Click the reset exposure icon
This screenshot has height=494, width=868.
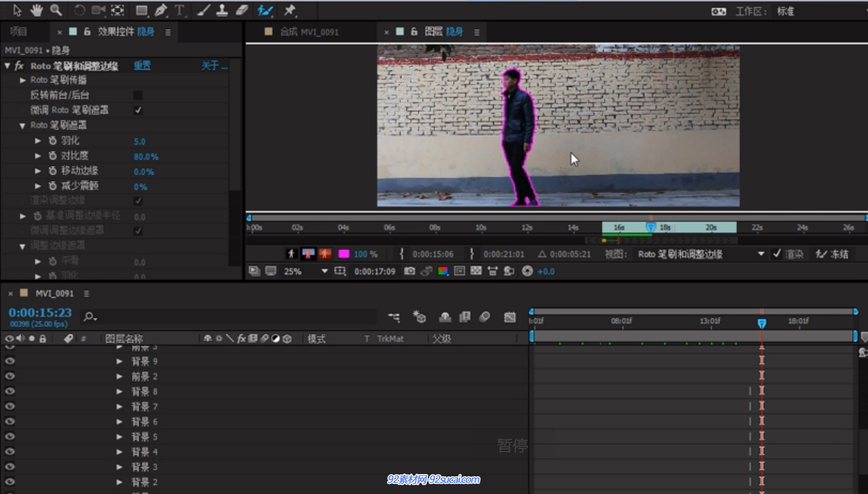coord(527,271)
